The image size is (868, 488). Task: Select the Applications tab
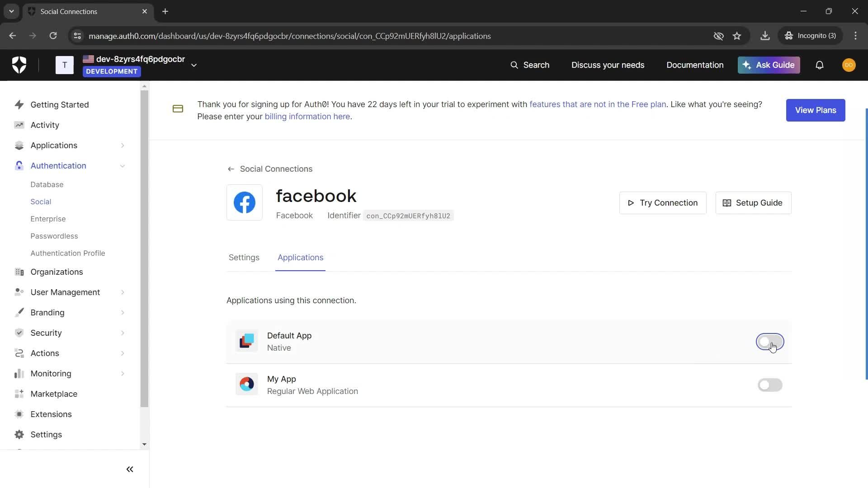[x=301, y=258]
